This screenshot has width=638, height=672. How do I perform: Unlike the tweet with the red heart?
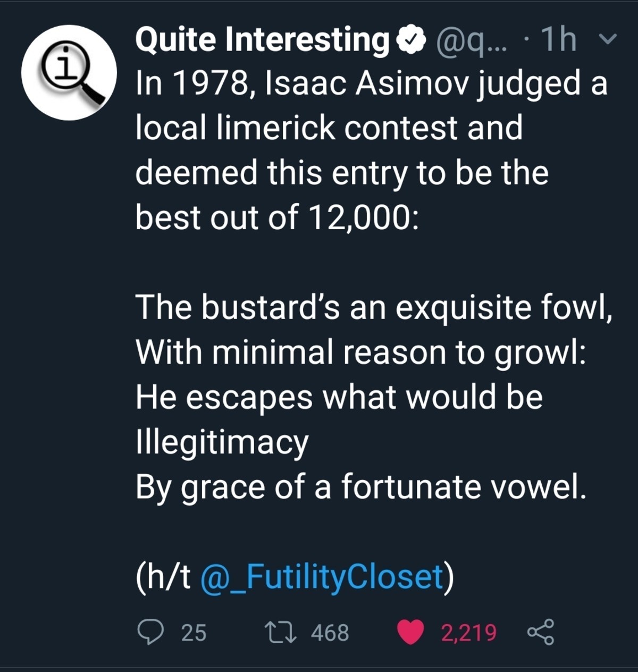[410, 633]
